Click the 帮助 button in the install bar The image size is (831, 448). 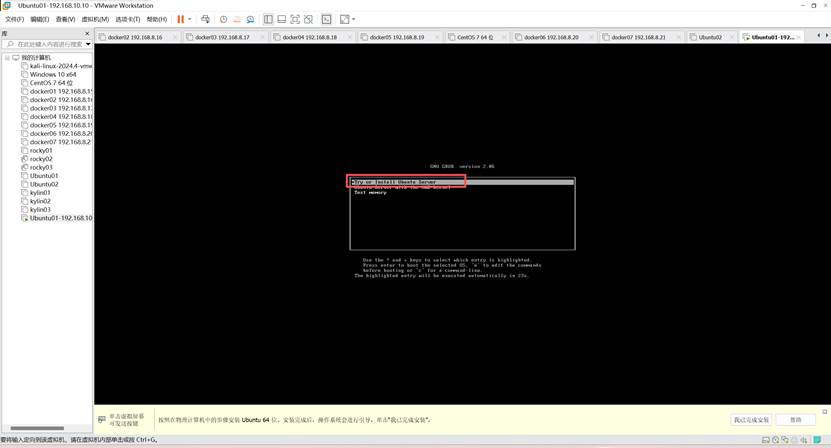point(795,419)
